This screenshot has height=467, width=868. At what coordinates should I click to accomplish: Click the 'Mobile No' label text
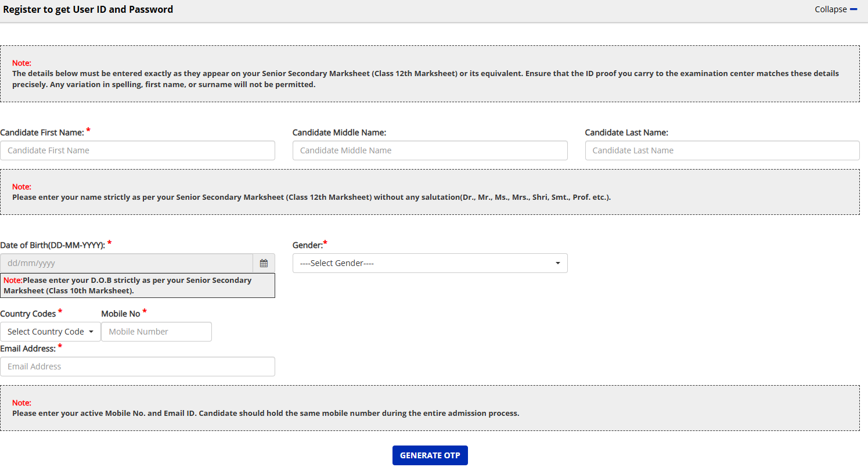click(x=121, y=314)
